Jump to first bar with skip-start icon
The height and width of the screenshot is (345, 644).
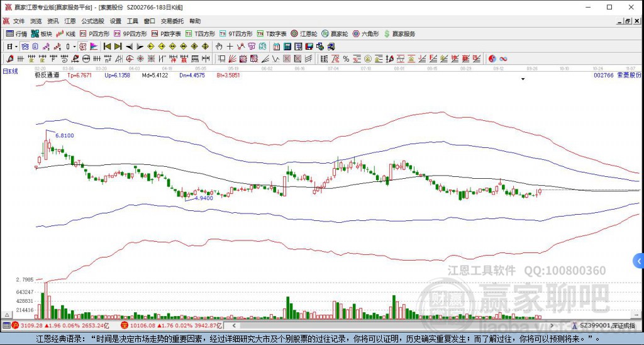pyautogui.click(x=107, y=47)
